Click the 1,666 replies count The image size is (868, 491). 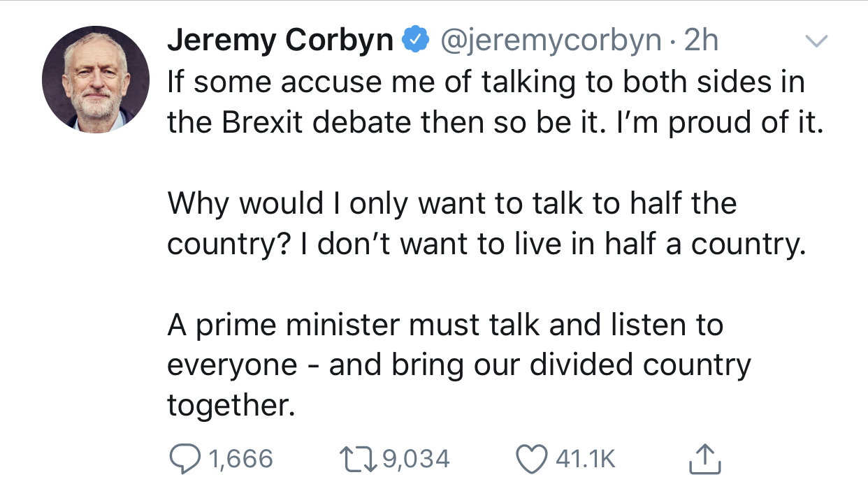click(240, 459)
